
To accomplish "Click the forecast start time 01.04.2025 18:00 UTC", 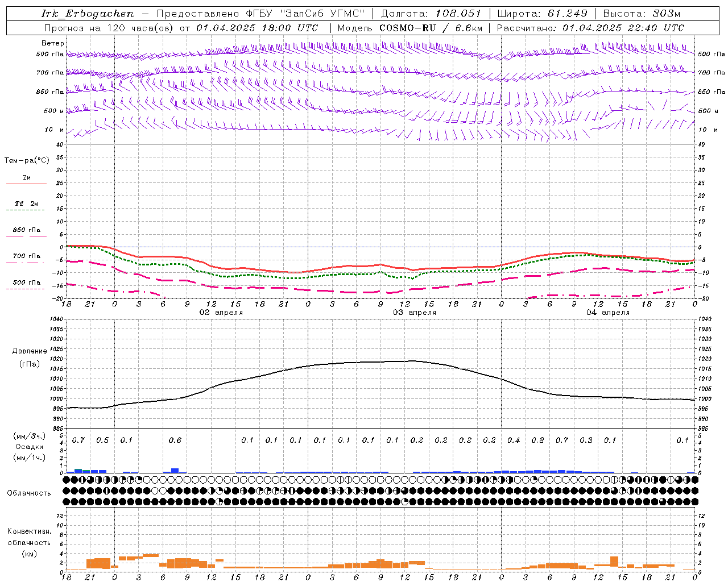I will click(257, 28).
